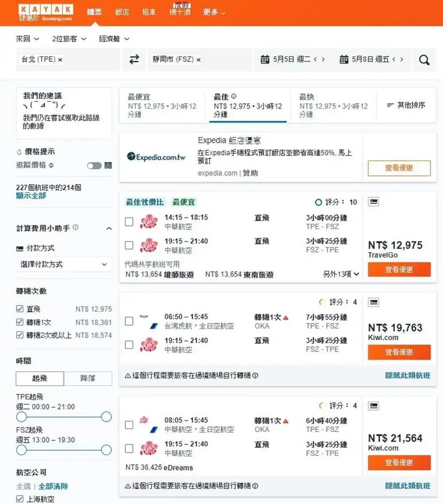
Task: Open the 經濟艙 cabin class dropdown
Action: click(x=113, y=39)
